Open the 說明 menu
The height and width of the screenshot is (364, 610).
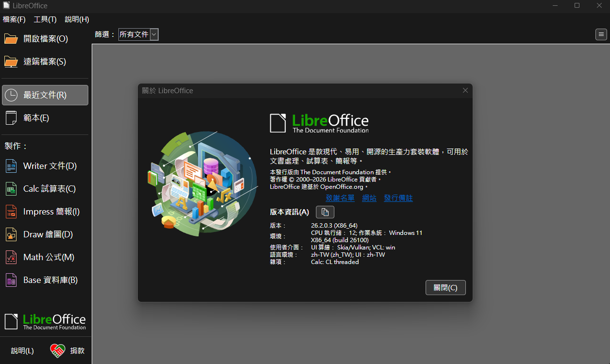coord(76,19)
